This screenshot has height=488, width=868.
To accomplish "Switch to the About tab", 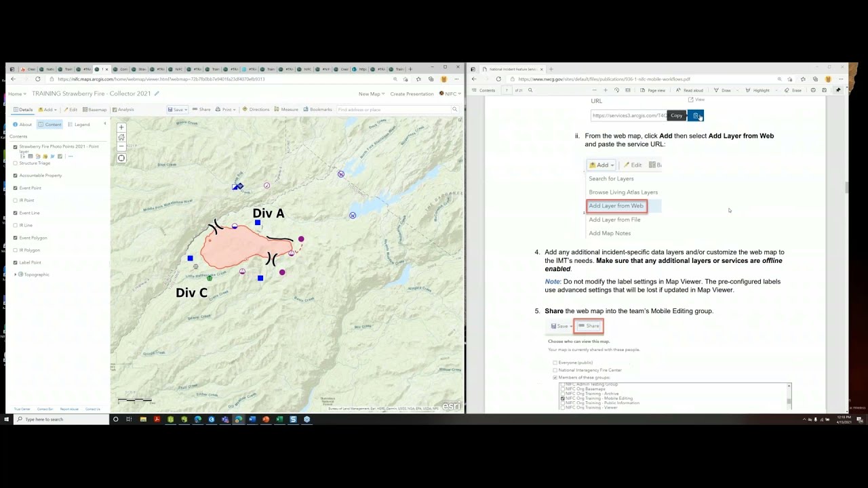I will pos(23,125).
